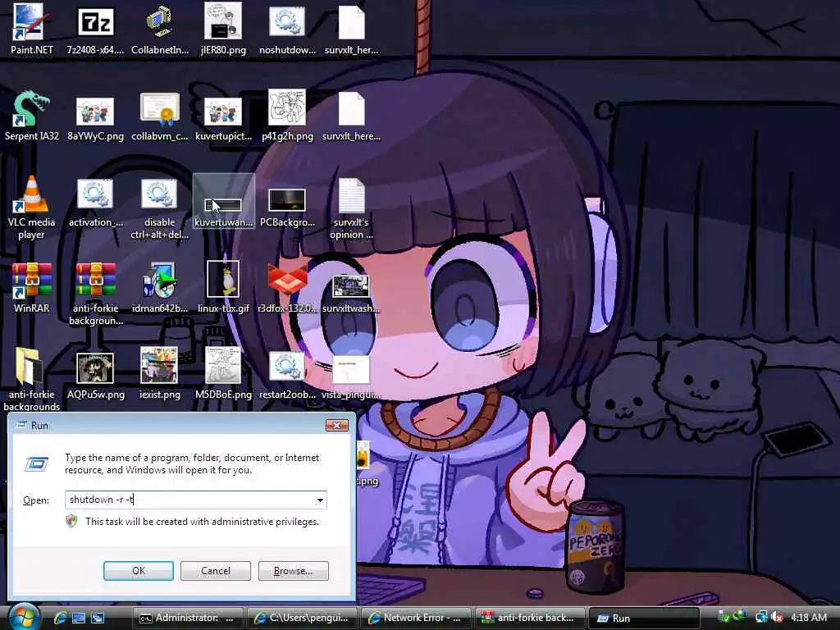This screenshot has width=840, height=630.
Task: Select PCBackgro... image icon
Action: pyautogui.click(x=287, y=207)
